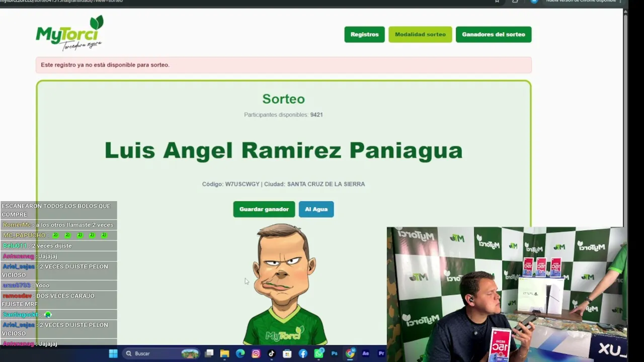Viewport: 644px width, 362px height.
Task: Launch Microsoft Edge from the taskbar
Action: tap(240, 353)
